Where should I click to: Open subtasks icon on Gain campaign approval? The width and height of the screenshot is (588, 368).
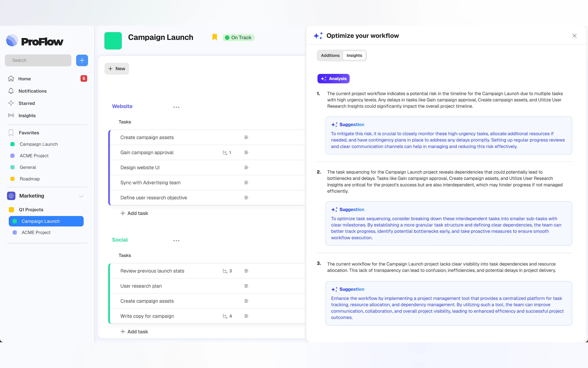pyautogui.click(x=225, y=153)
